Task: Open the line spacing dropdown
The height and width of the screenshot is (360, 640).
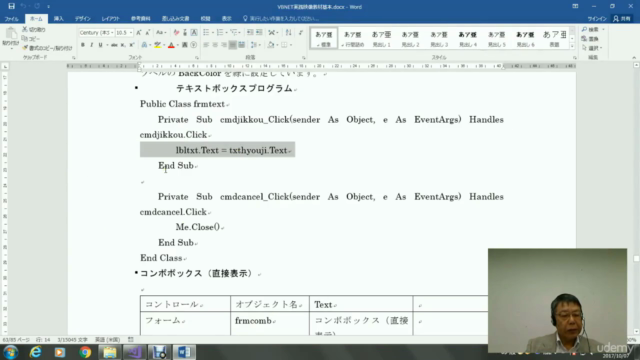Action: click(x=255, y=45)
